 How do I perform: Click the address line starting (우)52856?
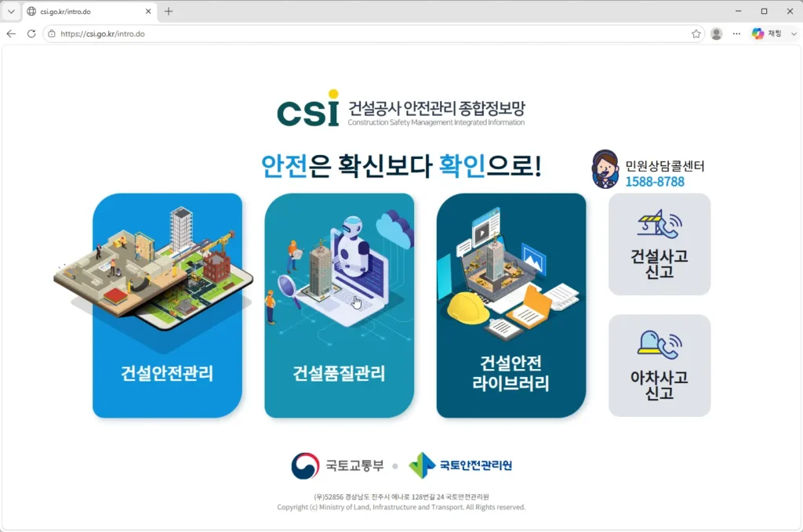pyautogui.click(x=401, y=497)
